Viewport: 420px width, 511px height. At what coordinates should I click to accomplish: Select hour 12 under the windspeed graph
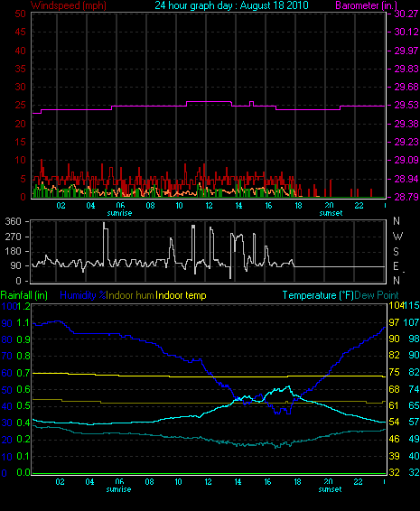(x=209, y=206)
